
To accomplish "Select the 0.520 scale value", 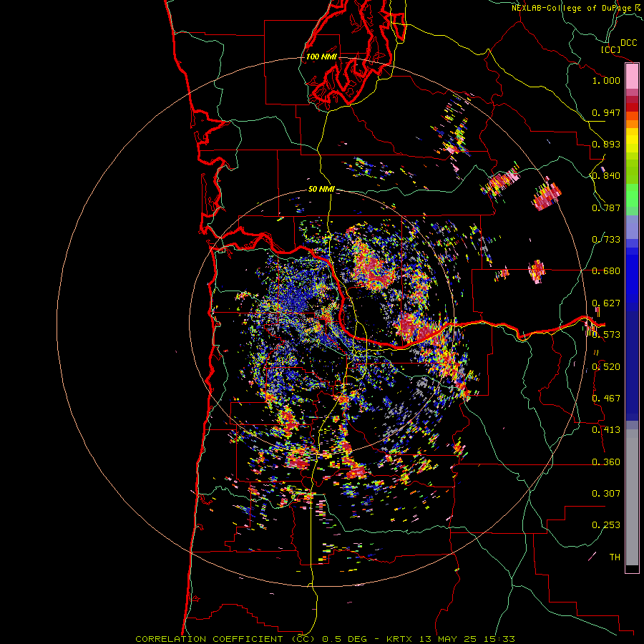I will click(x=606, y=367).
